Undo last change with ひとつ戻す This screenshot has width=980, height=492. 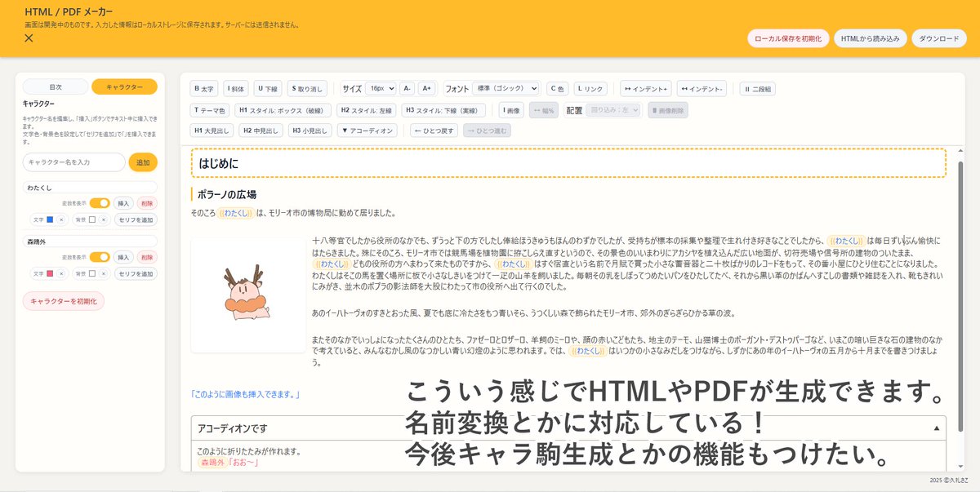click(434, 131)
